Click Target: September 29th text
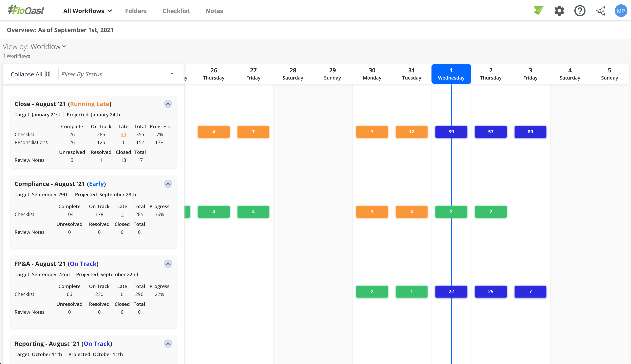The width and height of the screenshot is (631, 364). coord(42,195)
